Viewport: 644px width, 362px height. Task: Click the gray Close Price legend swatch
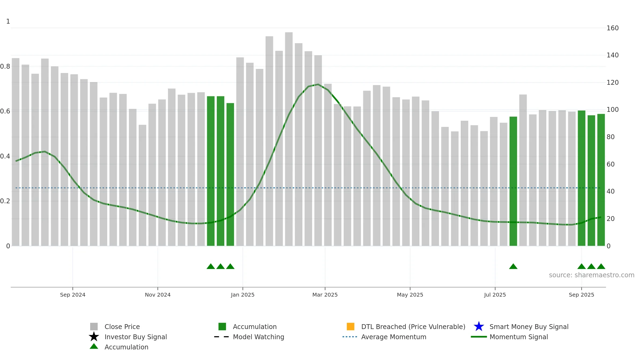click(94, 327)
